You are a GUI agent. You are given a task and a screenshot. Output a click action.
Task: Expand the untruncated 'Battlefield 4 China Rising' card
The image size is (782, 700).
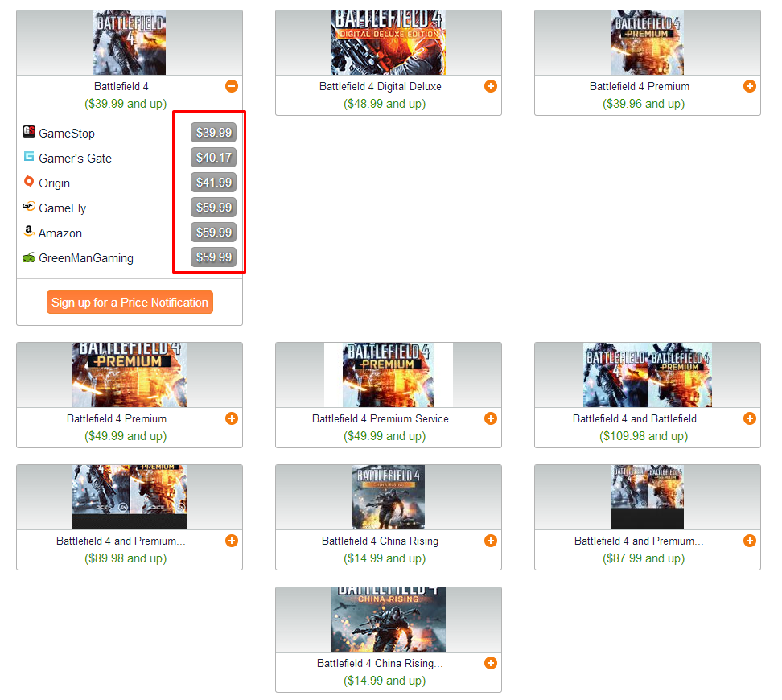pyautogui.click(x=491, y=541)
